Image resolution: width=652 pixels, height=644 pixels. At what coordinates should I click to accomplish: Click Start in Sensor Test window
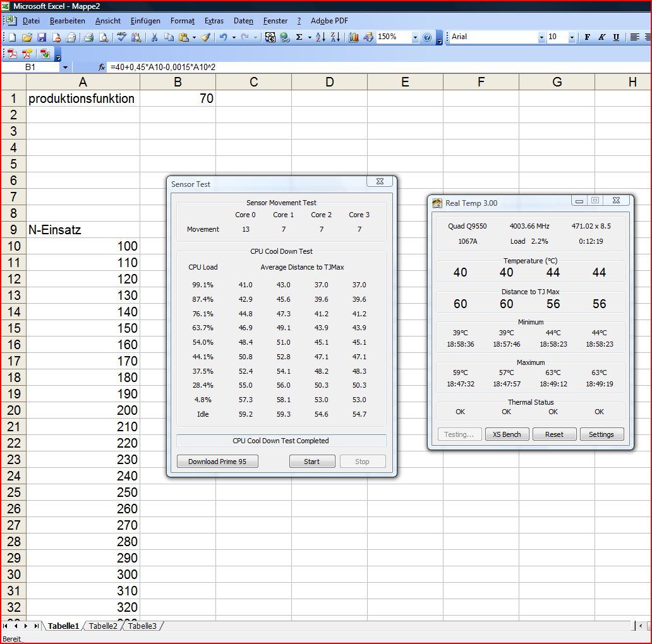coord(312,462)
